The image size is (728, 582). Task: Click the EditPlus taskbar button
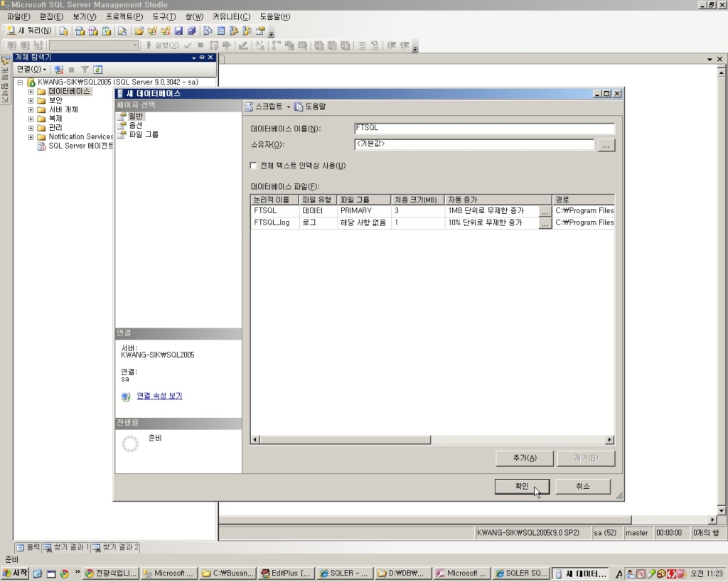pos(286,573)
